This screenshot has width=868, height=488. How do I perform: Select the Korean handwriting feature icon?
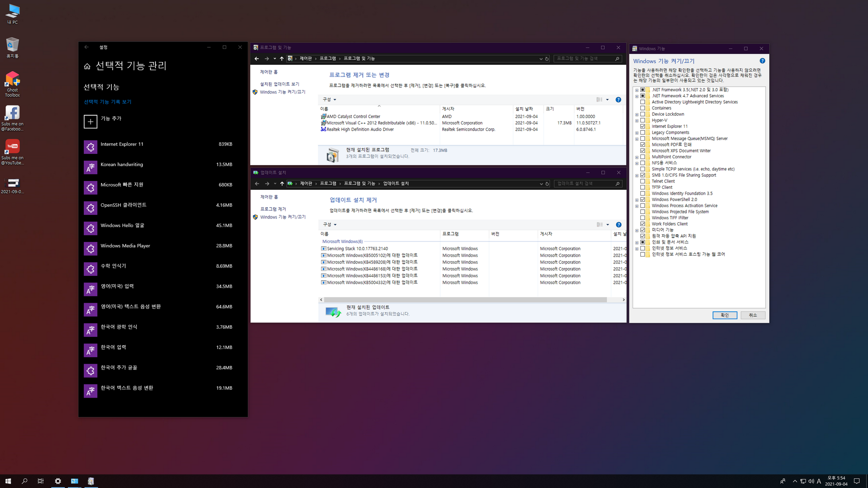91,167
